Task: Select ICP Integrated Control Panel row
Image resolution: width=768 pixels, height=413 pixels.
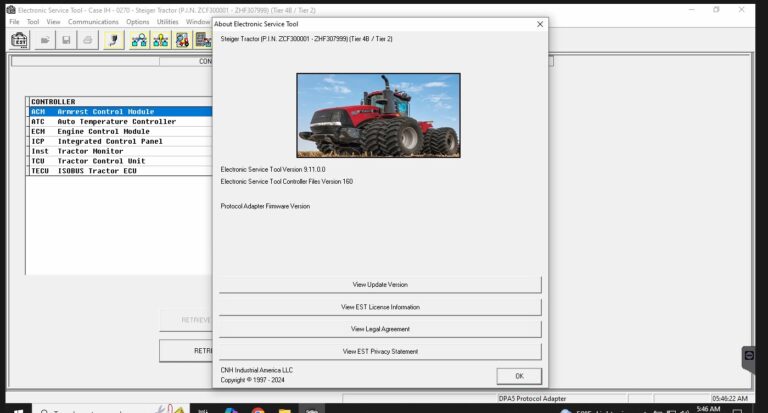Action: pyautogui.click(x=120, y=141)
